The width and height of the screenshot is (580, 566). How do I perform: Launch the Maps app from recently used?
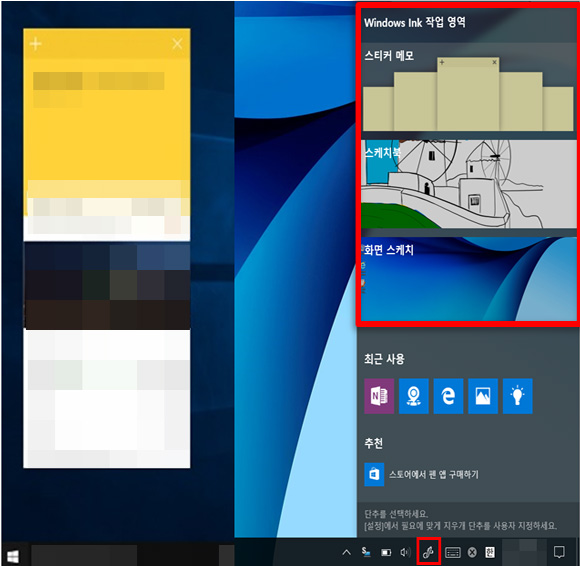pos(414,396)
